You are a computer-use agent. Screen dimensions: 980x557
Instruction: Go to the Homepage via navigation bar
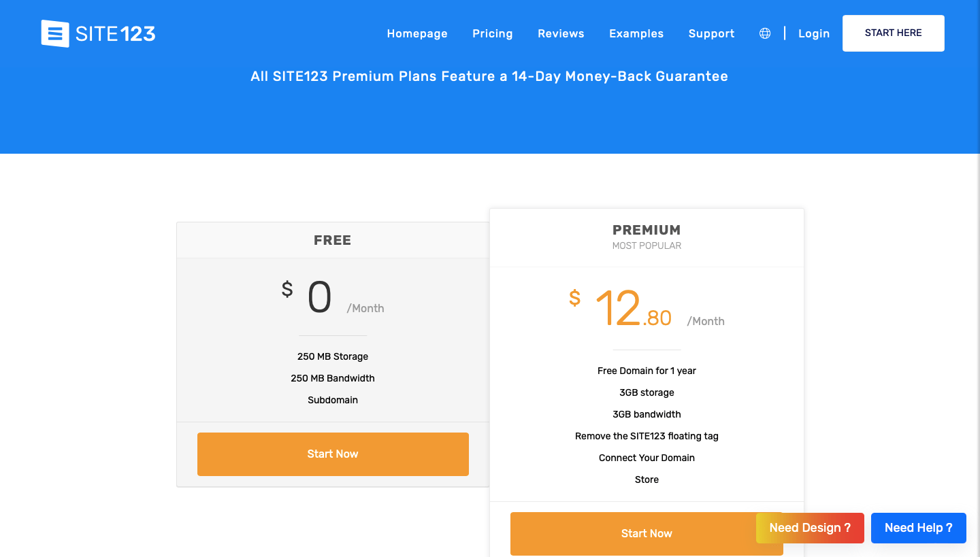point(416,33)
